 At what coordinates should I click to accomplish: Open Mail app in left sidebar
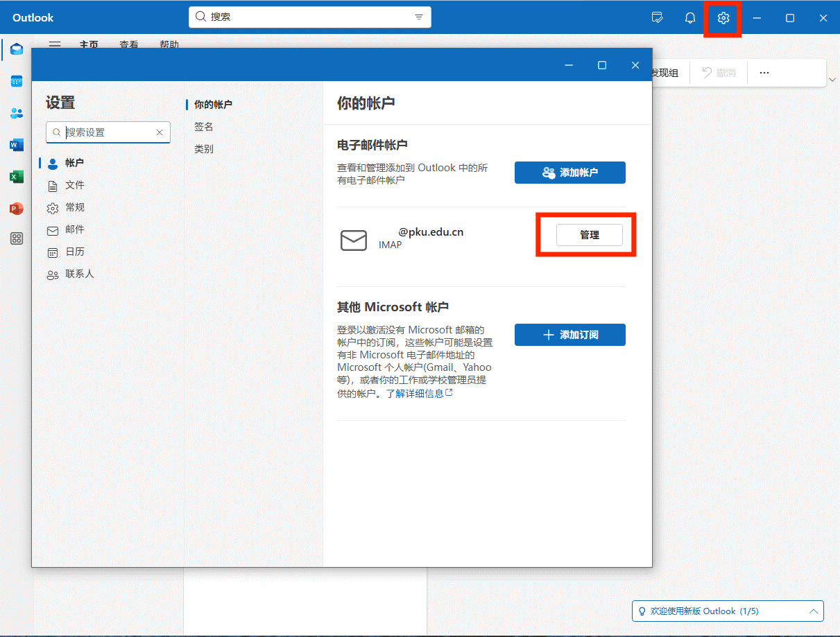click(17, 49)
